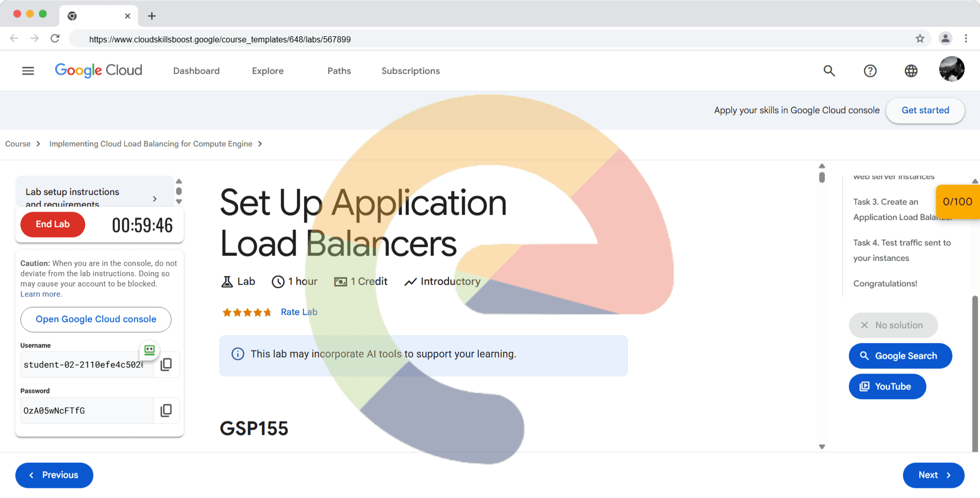
Task: Click the 'Introductory' level label
Action: (x=450, y=281)
